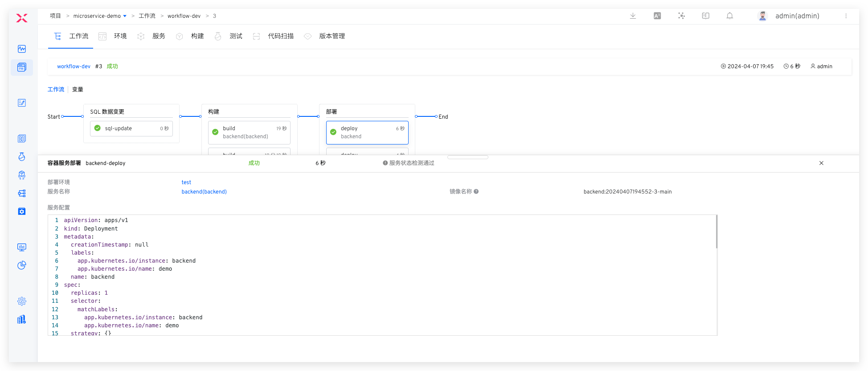The width and height of the screenshot is (868, 371).
Task: Switch to the 工作流 top tab
Action: coord(71,36)
